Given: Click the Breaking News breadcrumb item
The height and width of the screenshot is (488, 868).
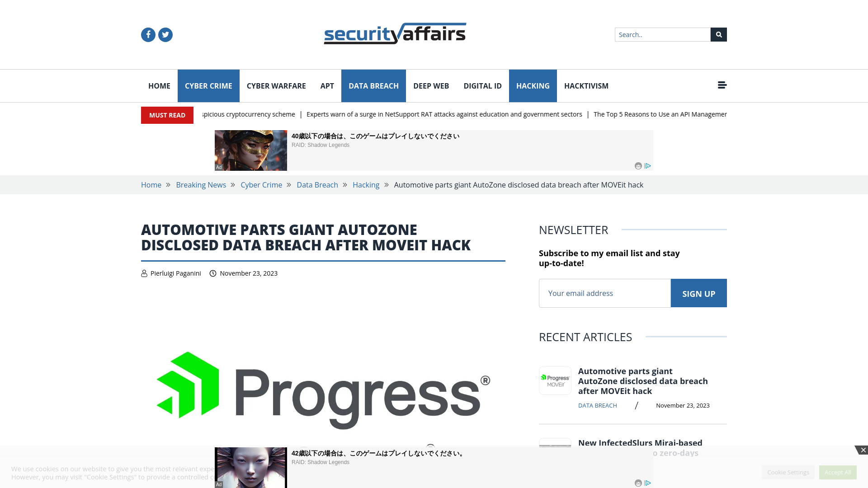Looking at the screenshot, I should tap(201, 185).
